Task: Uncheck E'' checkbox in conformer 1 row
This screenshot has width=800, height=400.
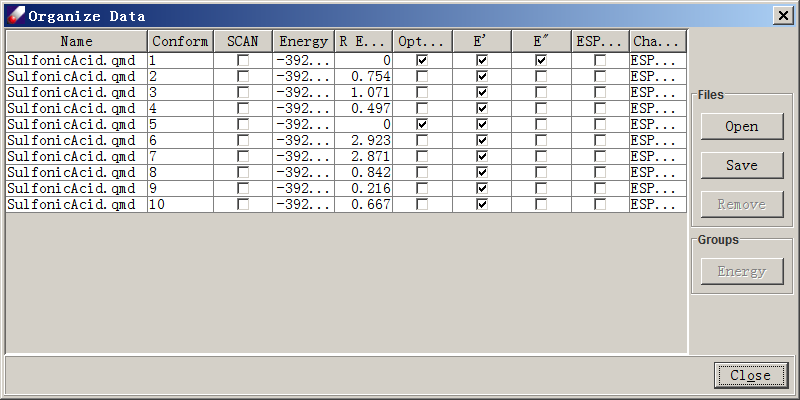Action: [x=541, y=61]
